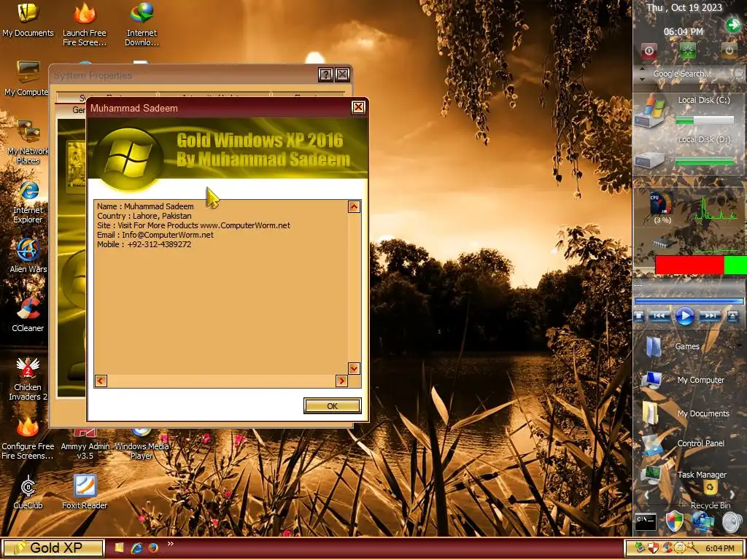
Task: Click Show Desktop icon in quick launch
Action: [119, 548]
